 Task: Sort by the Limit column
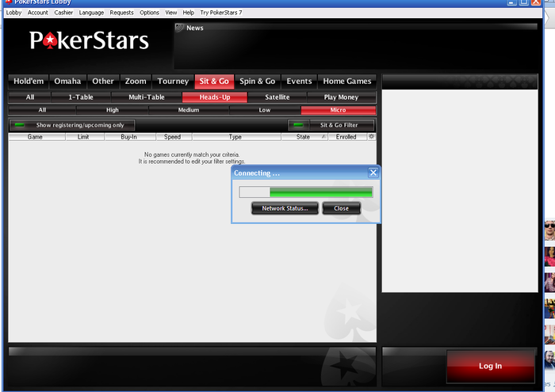click(x=83, y=137)
